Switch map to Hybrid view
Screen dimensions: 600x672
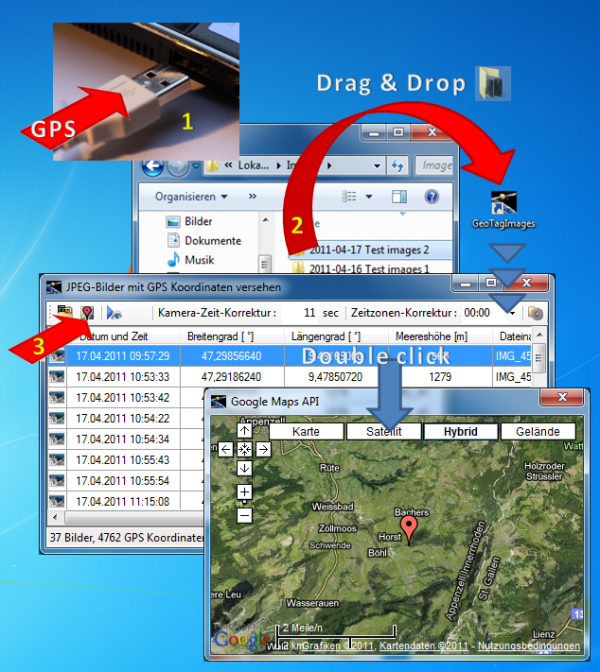(x=461, y=431)
